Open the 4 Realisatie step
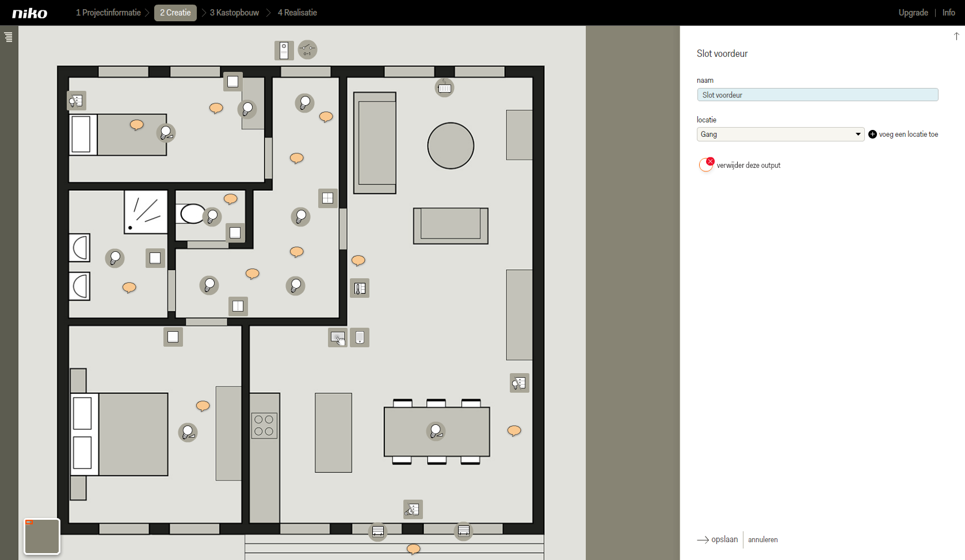Image resolution: width=965 pixels, height=560 pixels. 297,13
